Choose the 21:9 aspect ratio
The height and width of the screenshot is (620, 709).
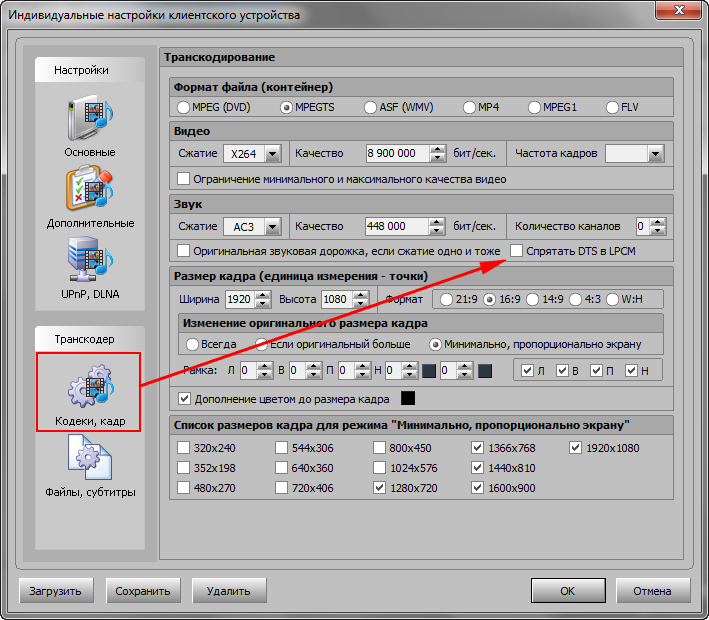(x=446, y=300)
